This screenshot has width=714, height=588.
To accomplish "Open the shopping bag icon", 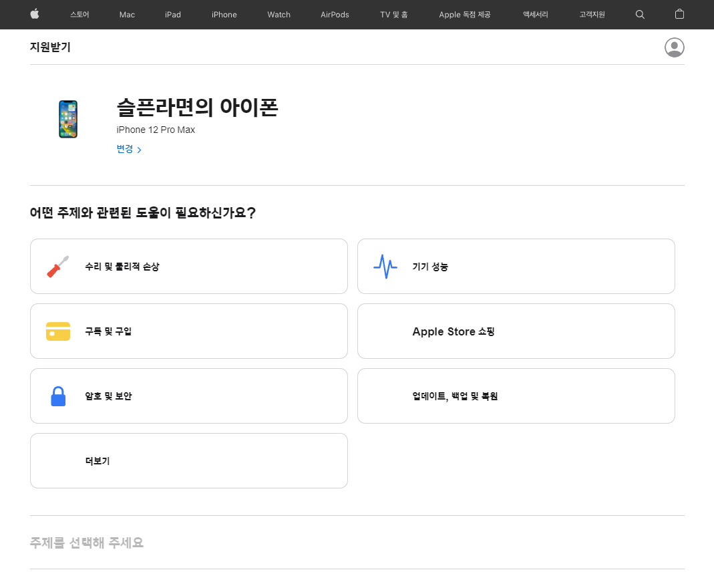I will [679, 14].
